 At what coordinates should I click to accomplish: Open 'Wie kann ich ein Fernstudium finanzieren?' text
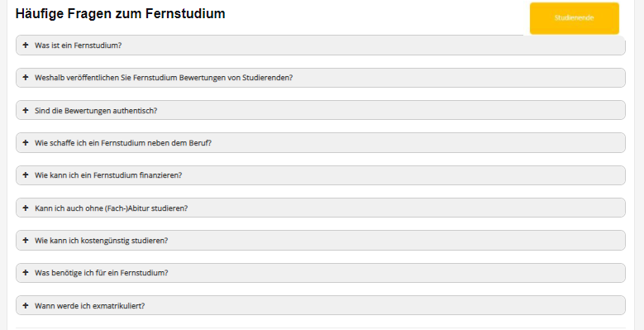[x=108, y=175]
